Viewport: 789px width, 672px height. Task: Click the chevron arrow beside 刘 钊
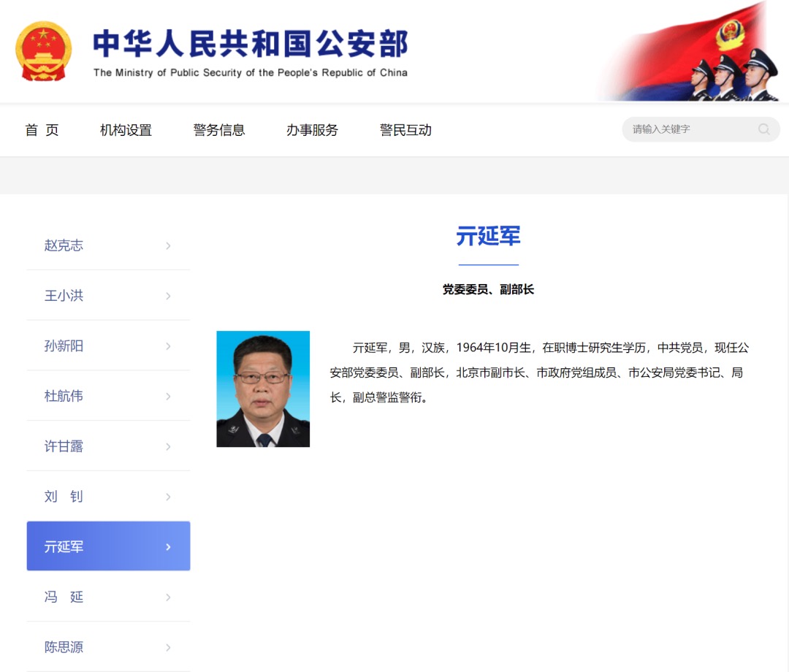tap(169, 497)
